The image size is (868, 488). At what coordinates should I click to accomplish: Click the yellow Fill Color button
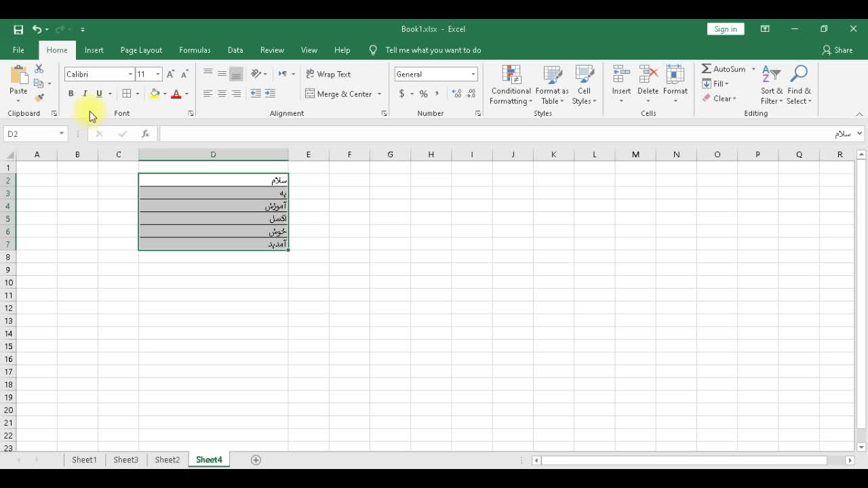pyautogui.click(x=155, y=94)
